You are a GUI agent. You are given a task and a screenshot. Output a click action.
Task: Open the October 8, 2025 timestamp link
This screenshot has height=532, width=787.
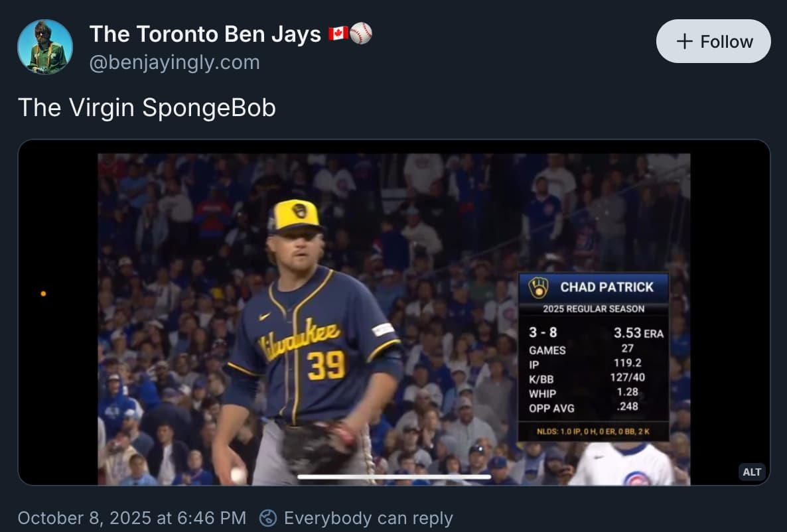[131, 518]
